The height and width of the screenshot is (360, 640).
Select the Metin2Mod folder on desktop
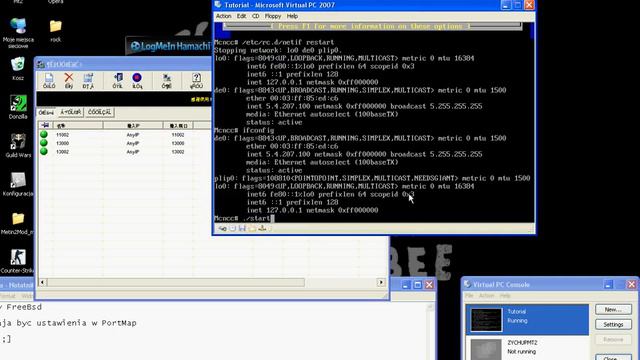coord(18,223)
